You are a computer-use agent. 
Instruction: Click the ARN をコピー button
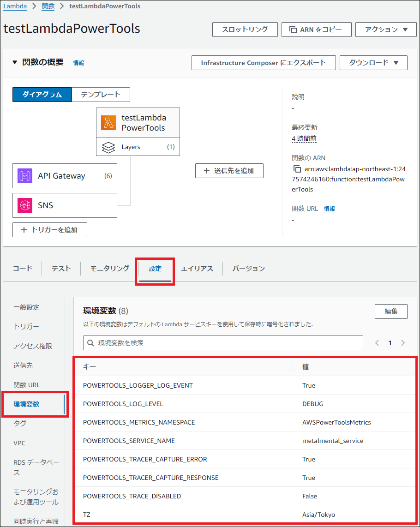(x=317, y=30)
